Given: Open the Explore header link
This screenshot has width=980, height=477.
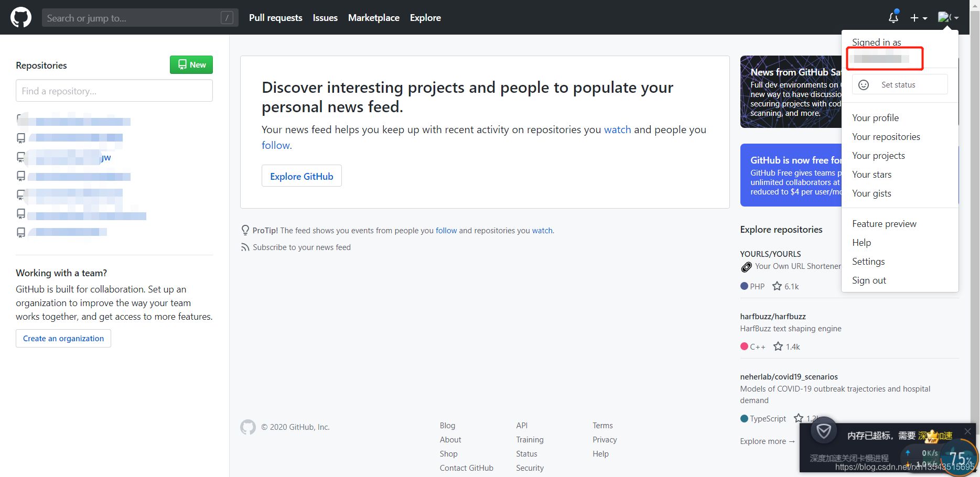Looking at the screenshot, I should point(425,18).
